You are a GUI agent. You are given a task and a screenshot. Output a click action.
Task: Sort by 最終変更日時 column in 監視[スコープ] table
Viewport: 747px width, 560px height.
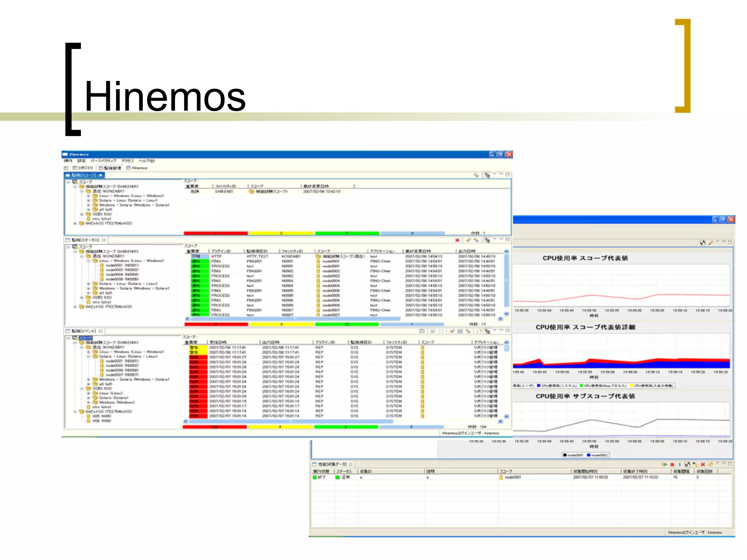pos(327,186)
